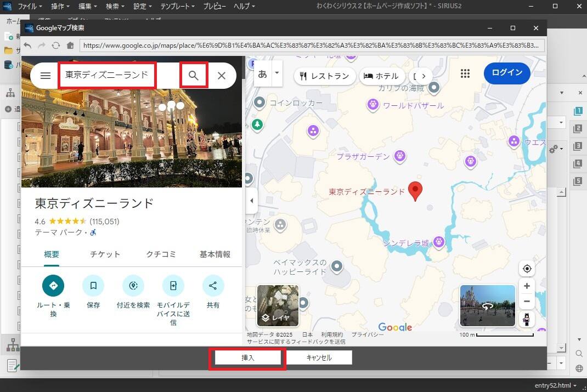This screenshot has height=392, width=587.
Task: Open the プライバシー link
Action: 368,334
